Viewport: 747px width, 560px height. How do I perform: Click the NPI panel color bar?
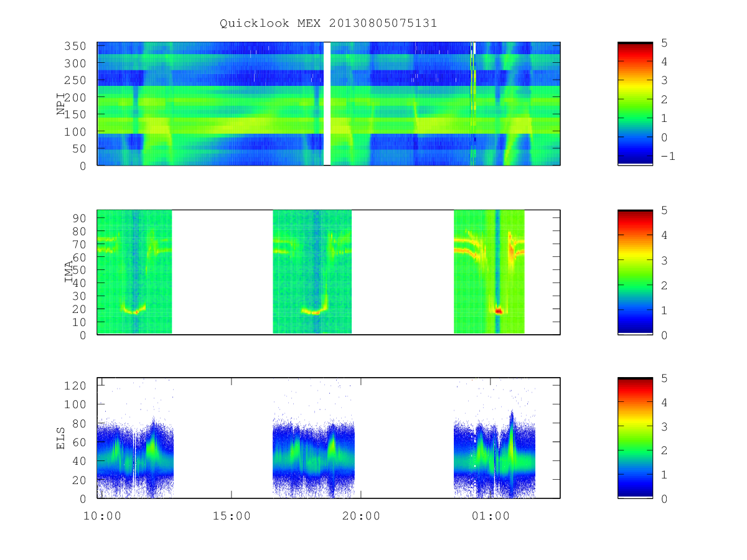635,103
